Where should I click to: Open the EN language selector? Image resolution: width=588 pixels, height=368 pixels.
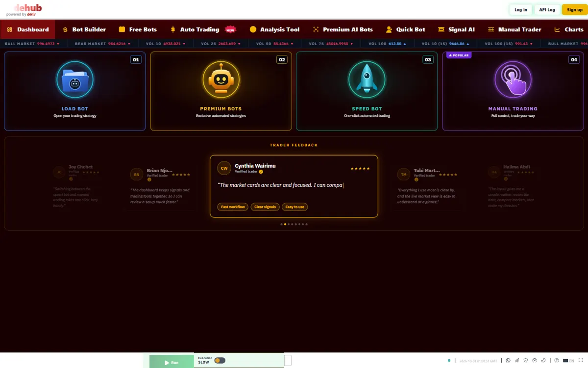(568, 361)
